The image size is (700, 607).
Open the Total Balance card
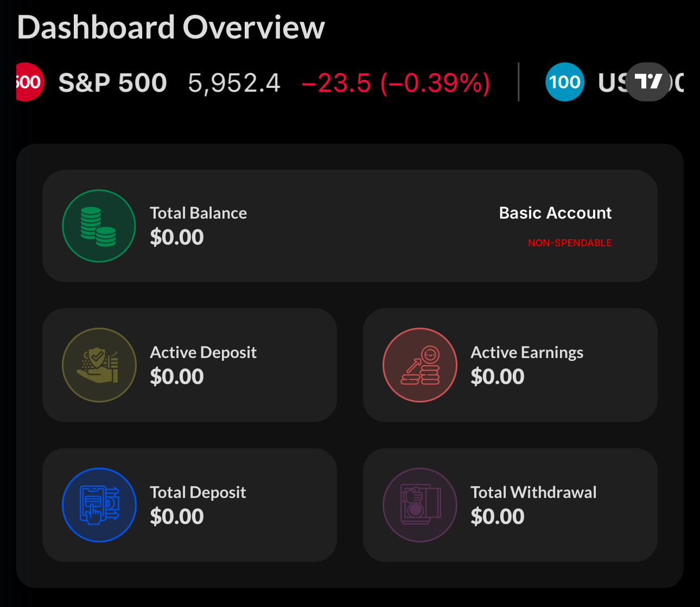pos(350,226)
